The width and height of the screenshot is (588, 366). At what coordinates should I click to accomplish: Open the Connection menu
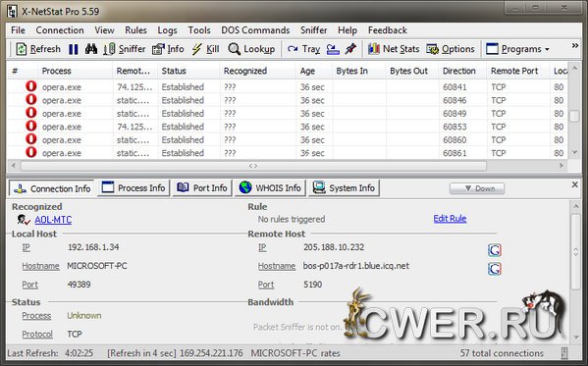click(60, 30)
